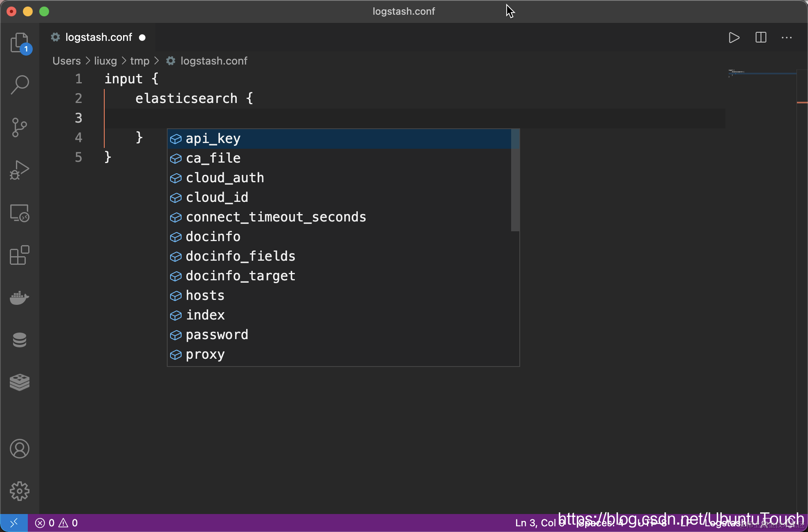The width and height of the screenshot is (808, 532).
Task: Split the editor to the right
Action: point(761,38)
